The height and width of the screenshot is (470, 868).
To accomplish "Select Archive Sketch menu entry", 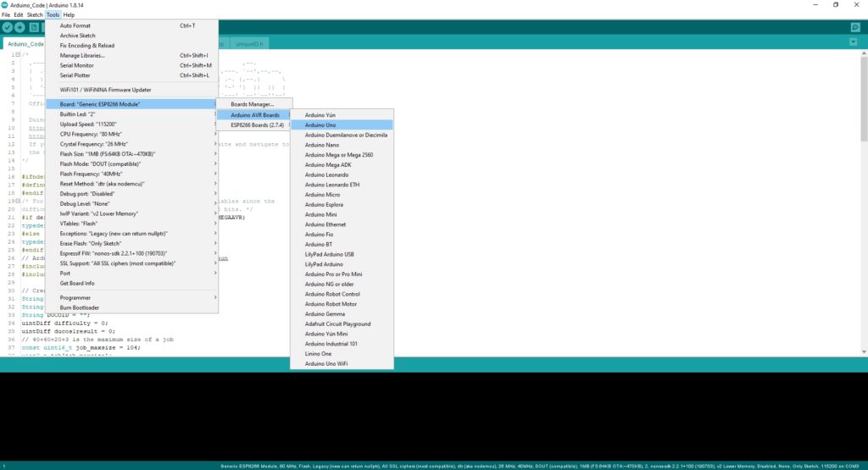I will [131, 36].
